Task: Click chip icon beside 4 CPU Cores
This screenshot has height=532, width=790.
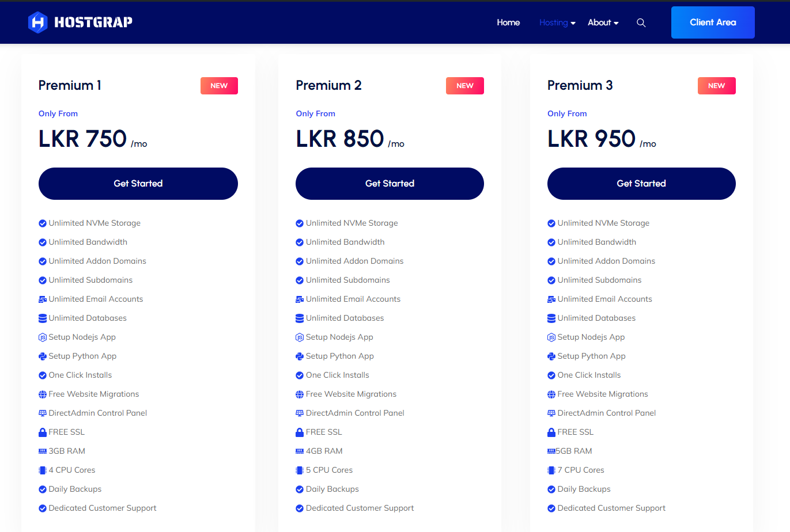Action: (43, 470)
